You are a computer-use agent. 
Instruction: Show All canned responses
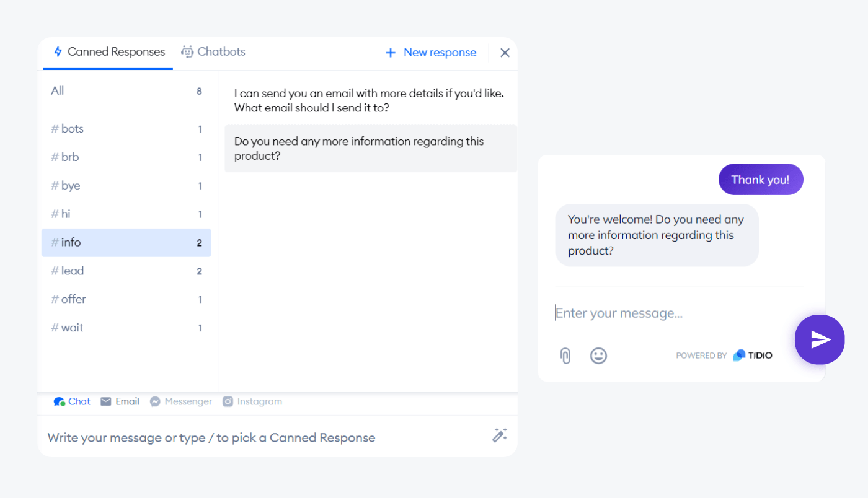coord(126,91)
